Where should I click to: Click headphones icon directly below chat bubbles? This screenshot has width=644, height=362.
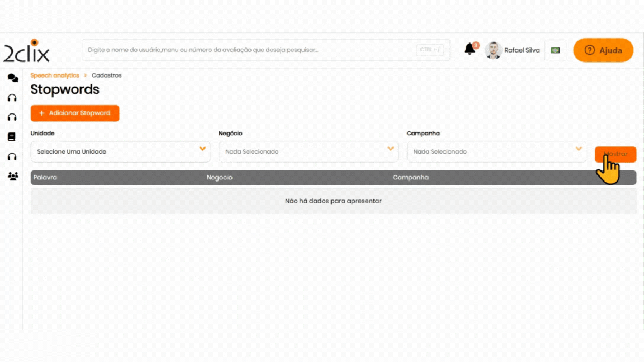click(12, 98)
